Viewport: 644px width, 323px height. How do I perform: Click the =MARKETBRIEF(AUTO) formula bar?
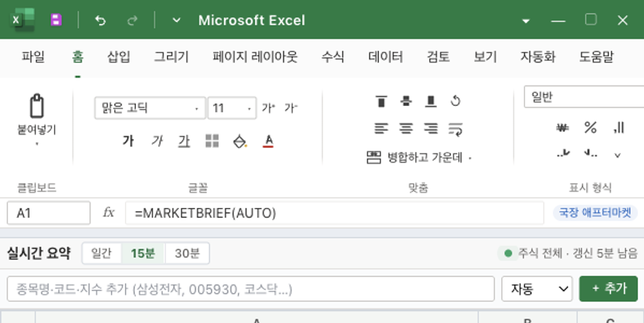(334, 213)
